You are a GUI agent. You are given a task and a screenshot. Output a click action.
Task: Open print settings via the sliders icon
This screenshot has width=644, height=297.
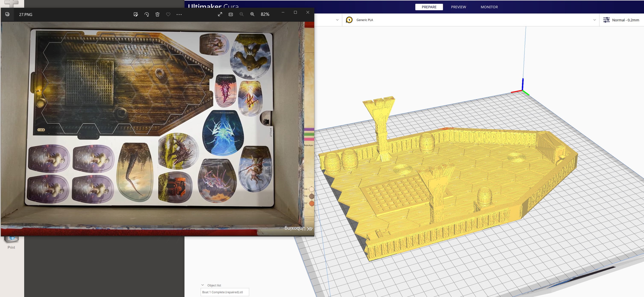click(606, 20)
